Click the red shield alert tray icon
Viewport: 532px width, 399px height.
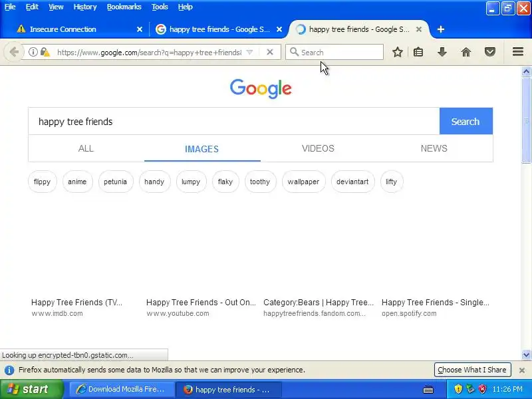[x=482, y=389]
